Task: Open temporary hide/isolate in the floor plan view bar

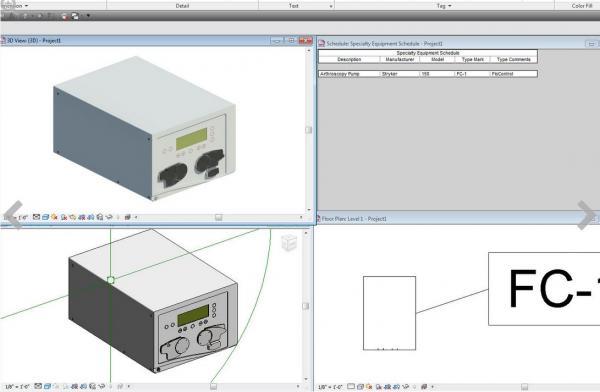Action: (406, 387)
